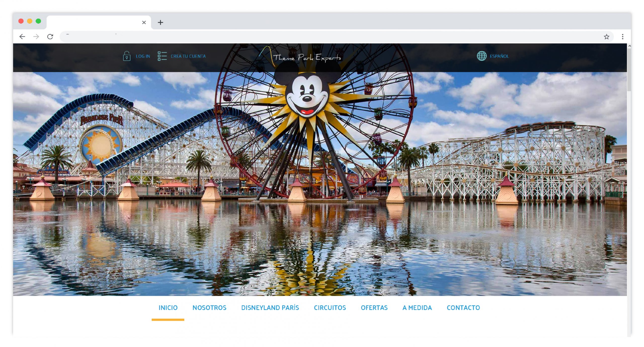
Task: Click the forward navigation arrow
Action: click(x=36, y=37)
